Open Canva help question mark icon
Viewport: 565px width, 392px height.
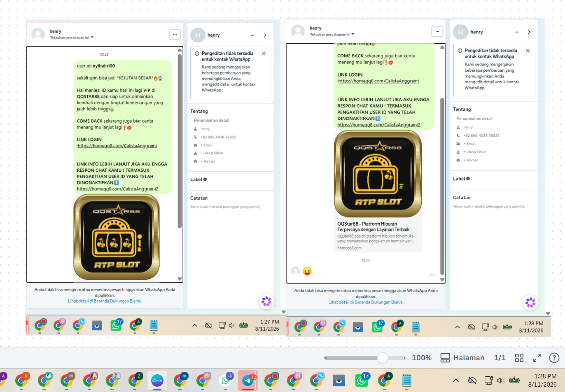point(554,358)
